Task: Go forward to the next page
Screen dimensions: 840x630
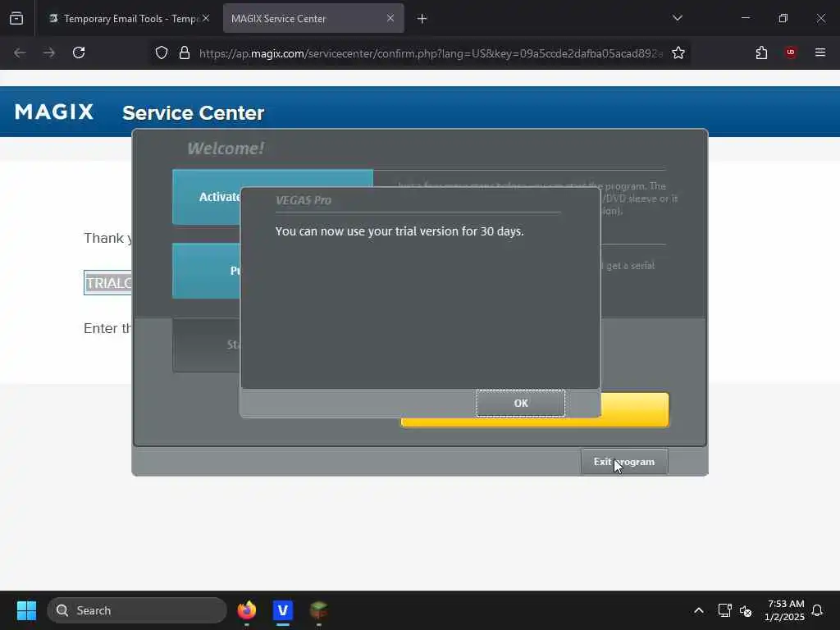Action: click(x=49, y=52)
